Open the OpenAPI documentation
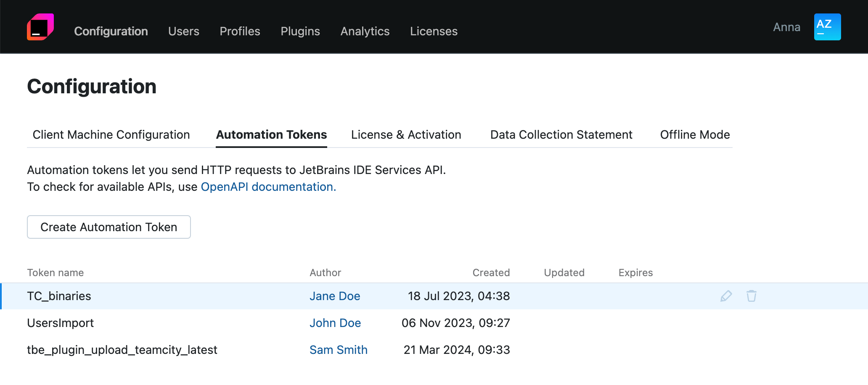Image resolution: width=868 pixels, height=385 pixels. pos(267,187)
